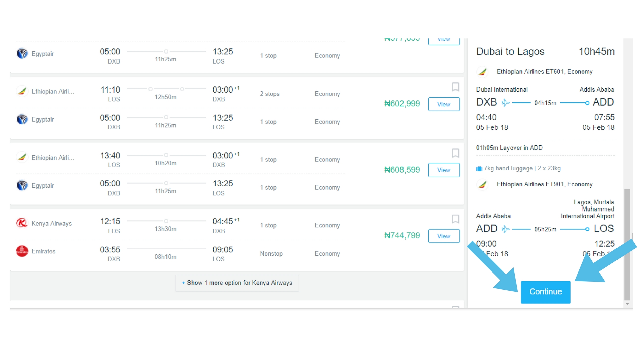Click Ethiopian logo beside ET601 flight detail
The width and height of the screenshot is (644, 362).
(482, 71)
